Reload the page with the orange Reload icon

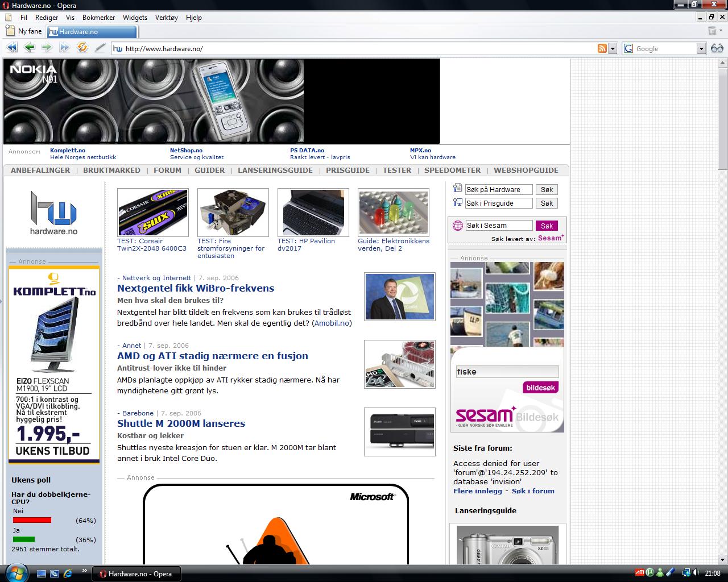point(82,48)
